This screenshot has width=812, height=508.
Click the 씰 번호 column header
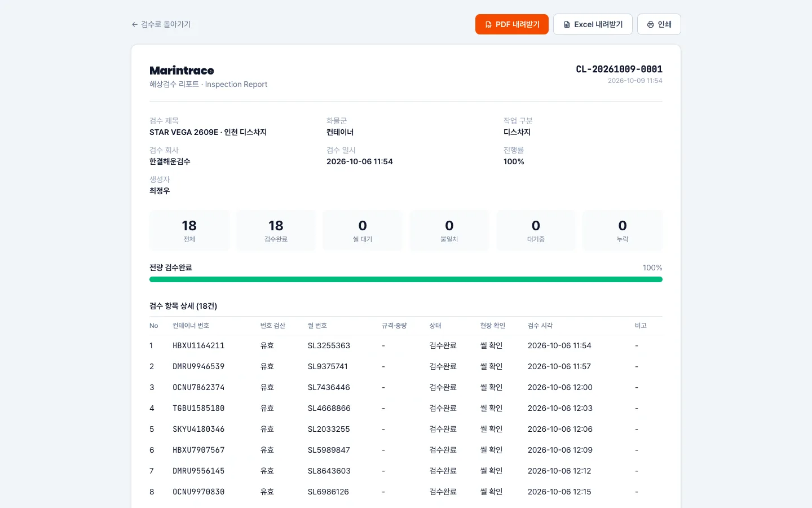pyautogui.click(x=317, y=326)
